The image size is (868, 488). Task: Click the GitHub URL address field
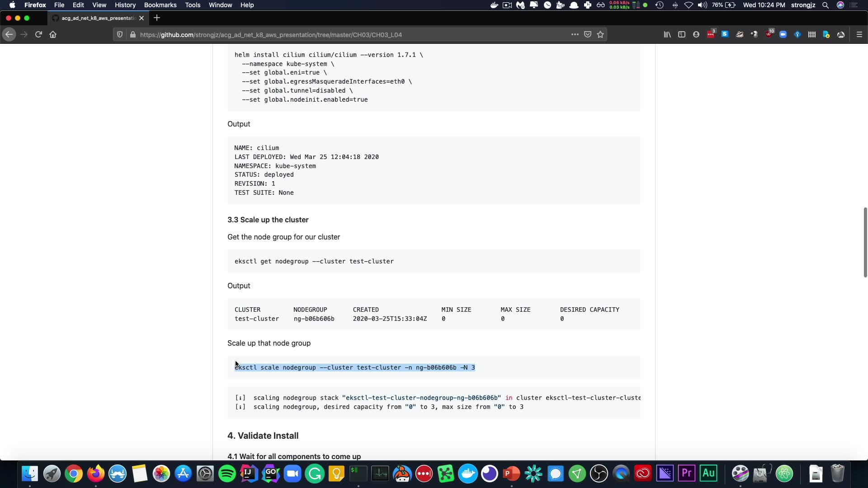(x=316, y=34)
